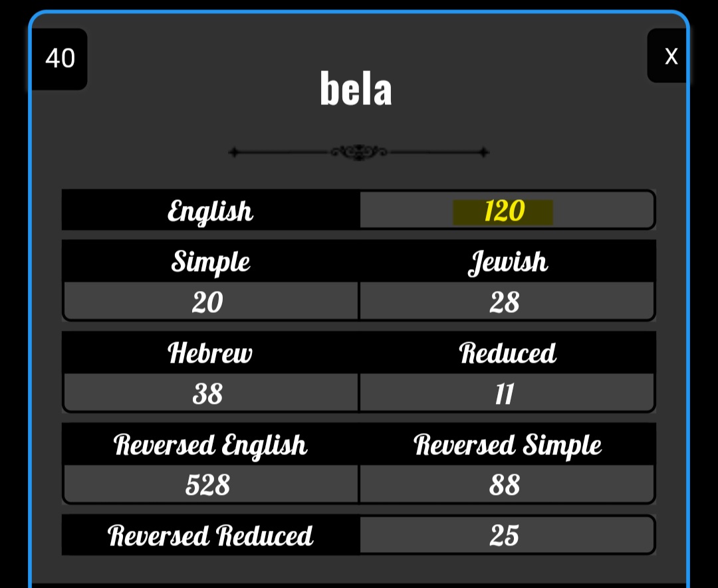Select the highlighted English value 120
718x588 pixels.
coord(503,212)
